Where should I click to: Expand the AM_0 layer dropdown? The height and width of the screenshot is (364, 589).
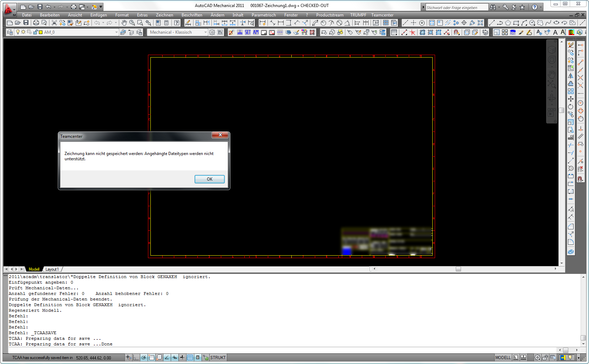pyautogui.click(x=117, y=32)
